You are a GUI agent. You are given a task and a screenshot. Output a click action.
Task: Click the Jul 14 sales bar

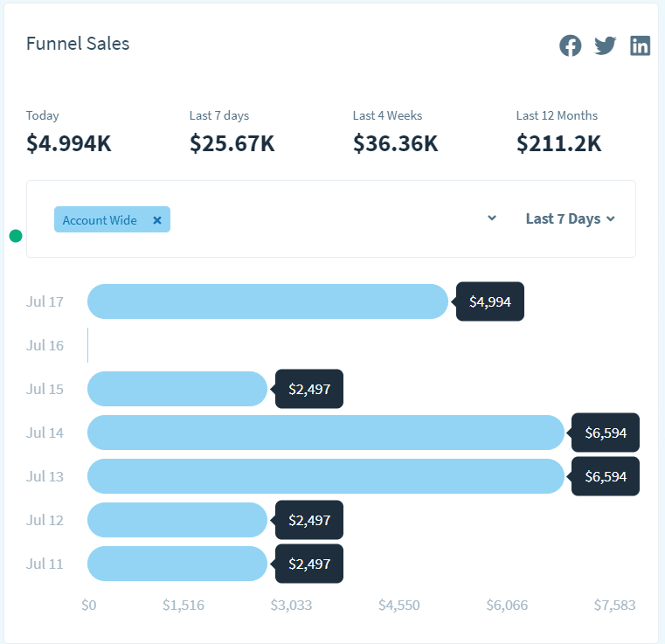click(325, 433)
